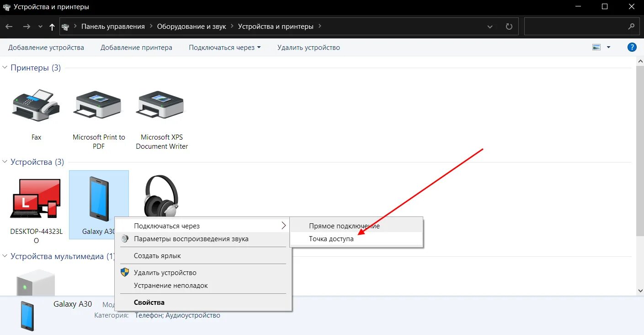Image resolution: width=644 pixels, height=335 pixels.
Task: Click 'Удалить устройство' toolbar button
Action: (309, 48)
